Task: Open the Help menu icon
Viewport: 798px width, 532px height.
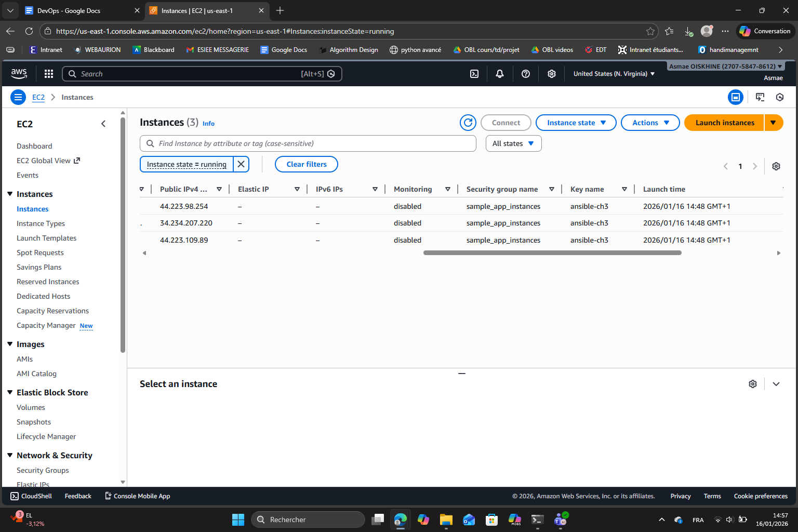Action: (x=525, y=73)
